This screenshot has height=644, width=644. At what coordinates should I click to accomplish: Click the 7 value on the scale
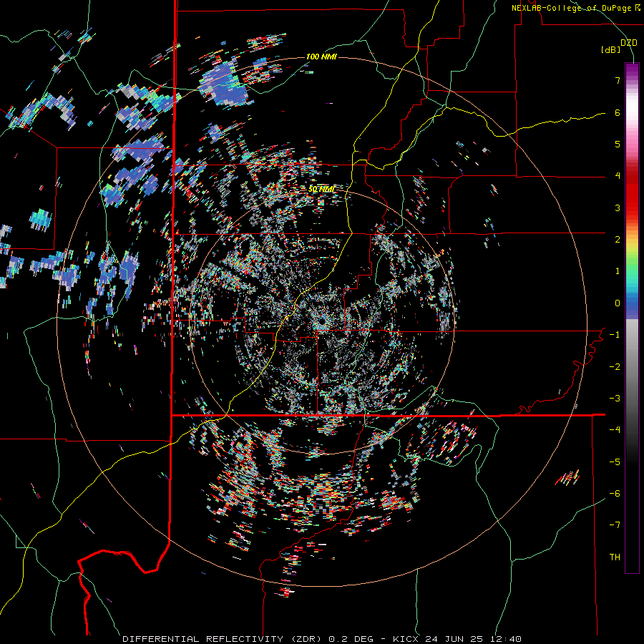click(x=618, y=80)
